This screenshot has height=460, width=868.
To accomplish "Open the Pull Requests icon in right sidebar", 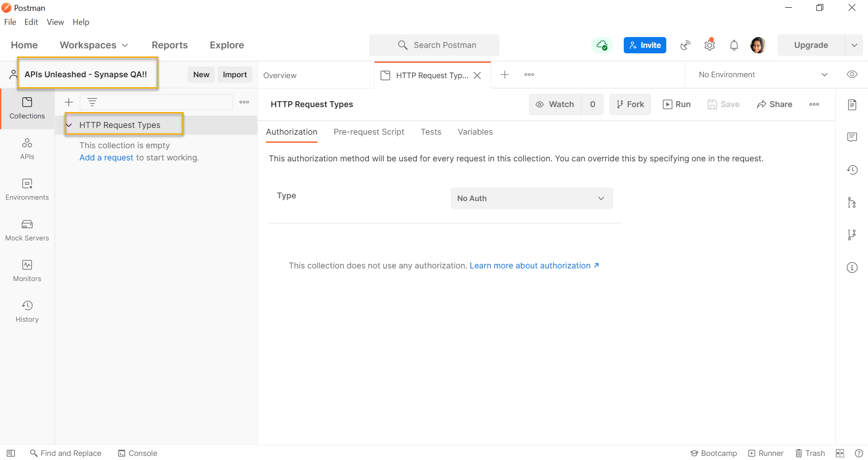I will point(852,202).
